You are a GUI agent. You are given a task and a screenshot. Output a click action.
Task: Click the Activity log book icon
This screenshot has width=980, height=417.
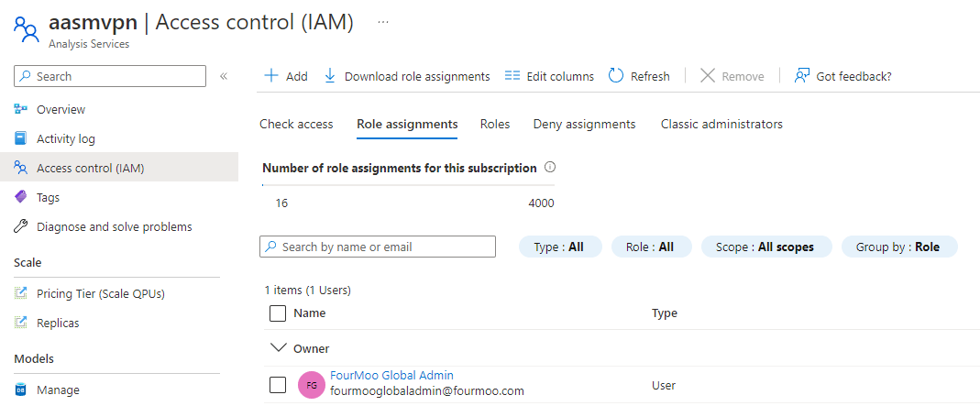(x=20, y=138)
